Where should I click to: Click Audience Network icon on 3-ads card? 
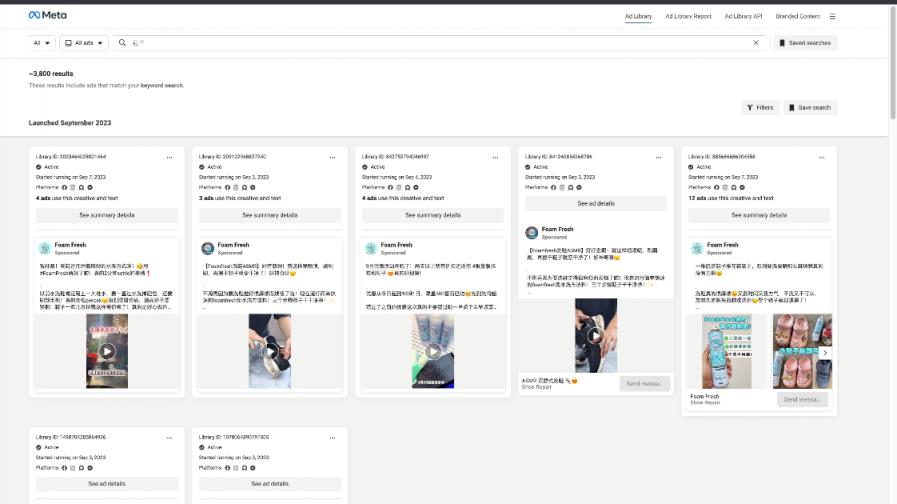point(244,188)
